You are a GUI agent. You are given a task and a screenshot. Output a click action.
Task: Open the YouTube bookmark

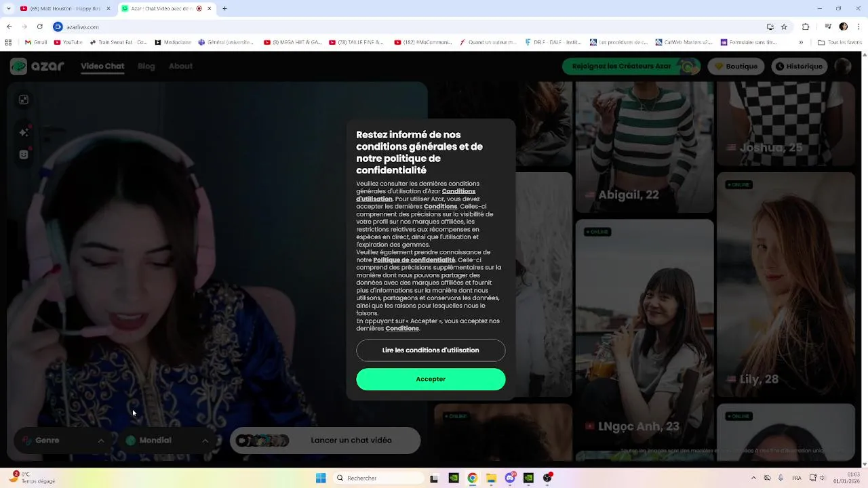click(x=68, y=42)
